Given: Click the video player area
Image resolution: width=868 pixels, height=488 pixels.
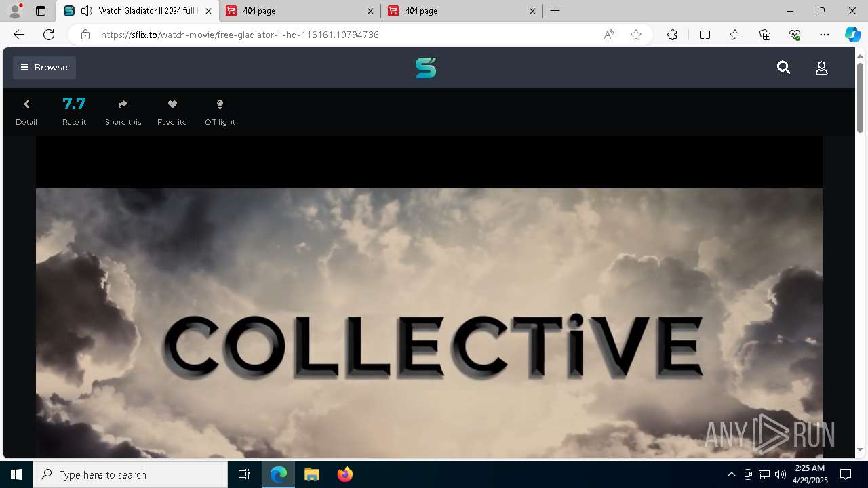Looking at the screenshot, I should click(429, 296).
